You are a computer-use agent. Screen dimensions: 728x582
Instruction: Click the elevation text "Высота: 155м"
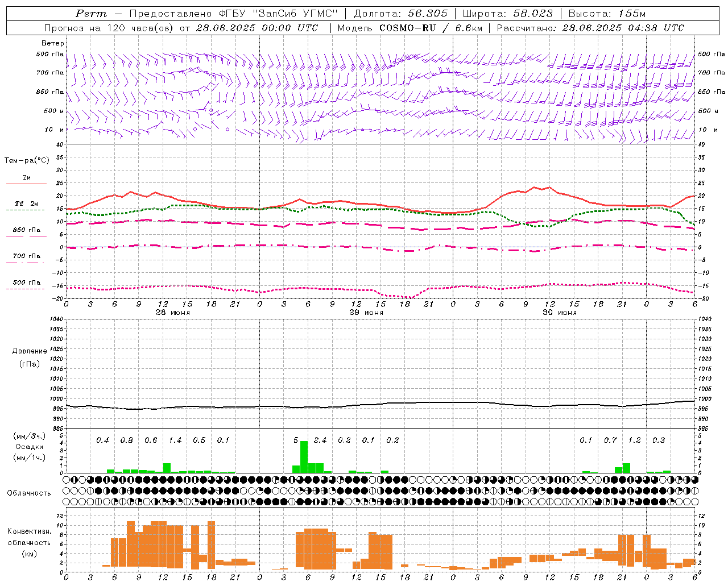(607, 14)
